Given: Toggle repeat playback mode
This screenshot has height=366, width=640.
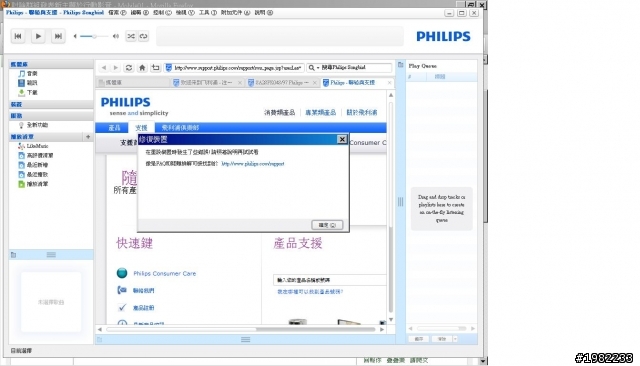Looking at the screenshot, I should tap(143, 36).
